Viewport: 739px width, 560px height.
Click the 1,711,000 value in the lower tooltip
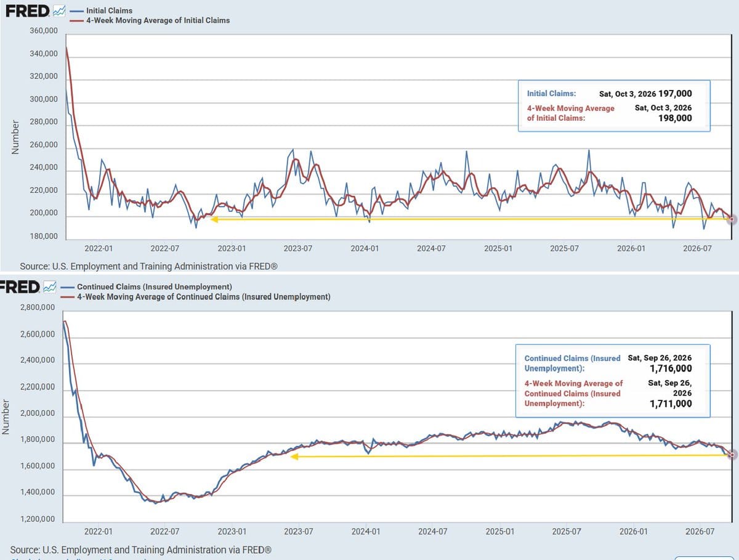671,404
